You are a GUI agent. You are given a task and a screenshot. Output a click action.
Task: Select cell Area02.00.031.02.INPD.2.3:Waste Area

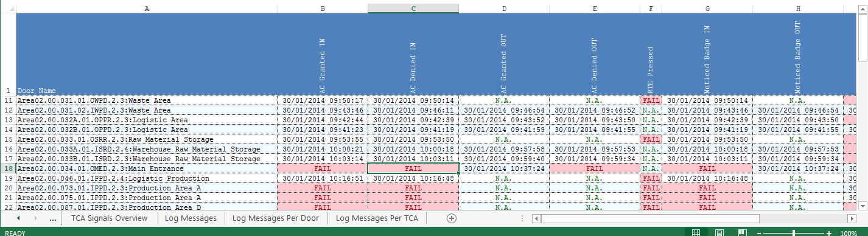click(147, 110)
